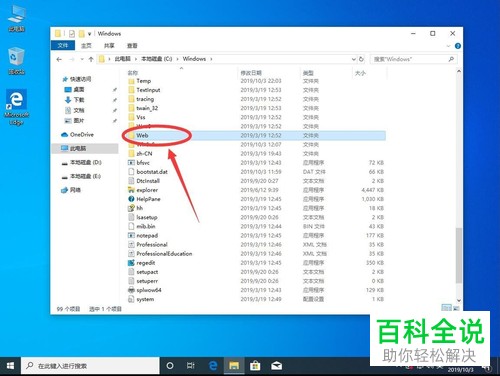Select the notepad application icon

tap(131, 235)
